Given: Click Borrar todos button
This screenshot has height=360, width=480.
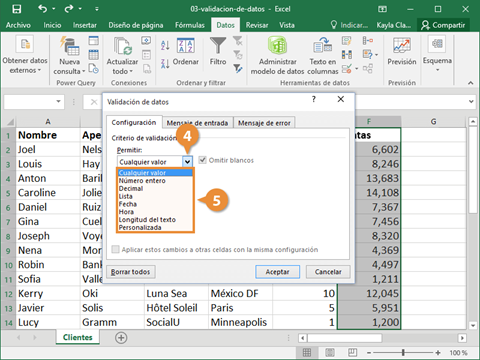Looking at the screenshot, I should 130,272.
